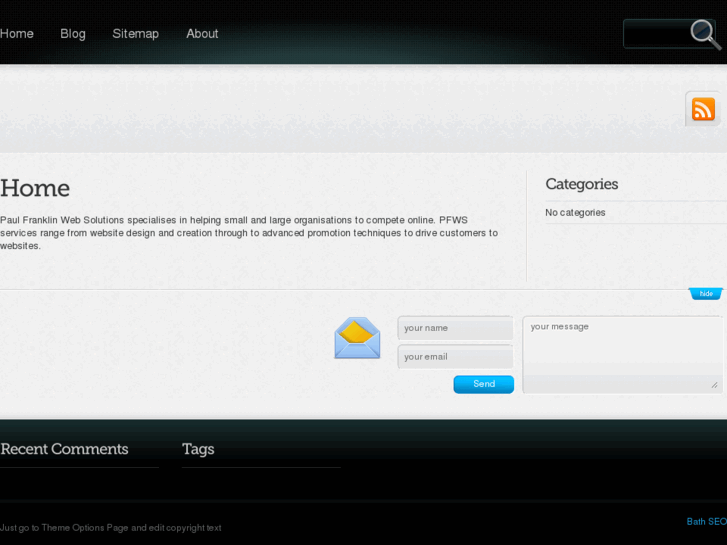The width and height of the screenshot is (727, 545).
Task: Click the Paul Franklin Web Solutions paragraph
Action: [249, 233]
